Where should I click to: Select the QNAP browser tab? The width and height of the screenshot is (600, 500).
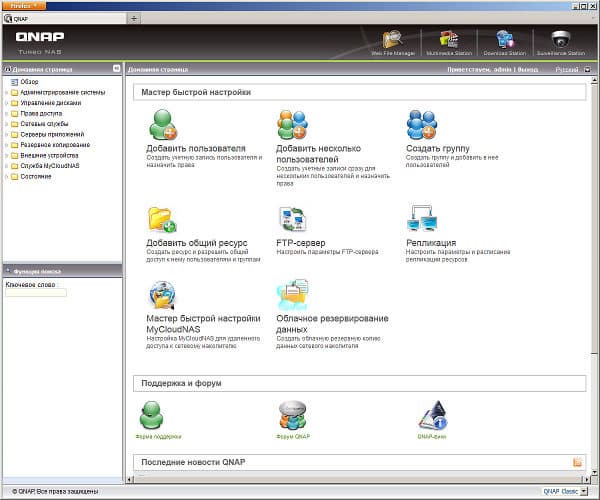64,18
